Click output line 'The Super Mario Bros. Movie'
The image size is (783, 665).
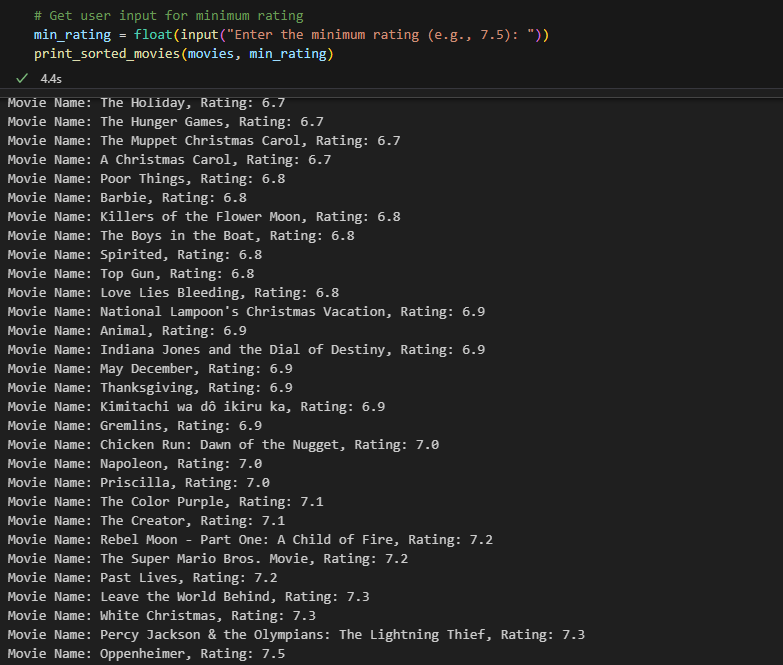[x=208, y=558]
